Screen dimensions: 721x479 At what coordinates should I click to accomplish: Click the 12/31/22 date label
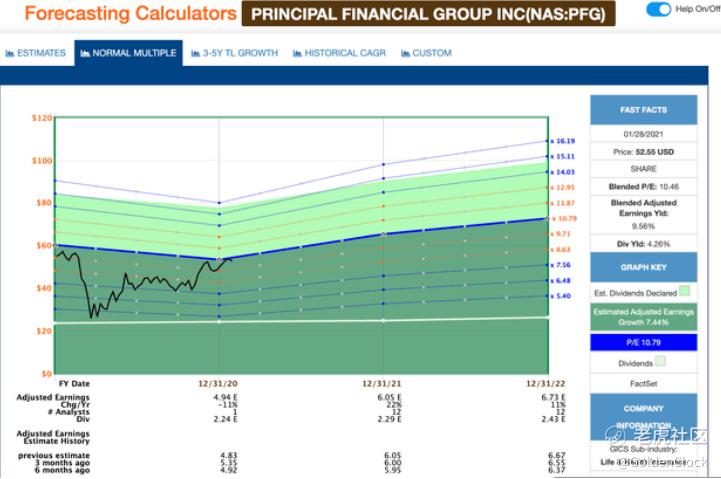(x=546, y=383)
